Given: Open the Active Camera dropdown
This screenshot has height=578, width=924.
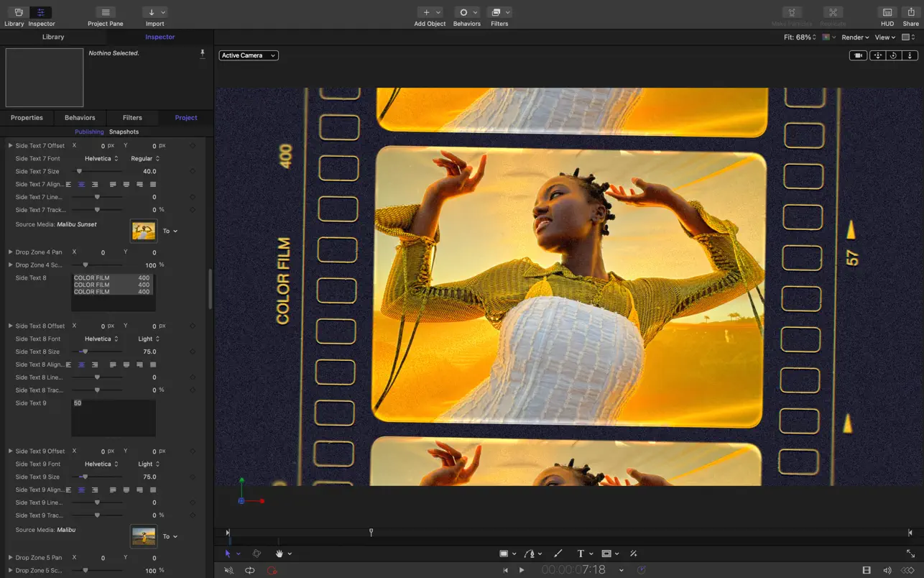Looking at the screenshot, I should click(x=248, y=55).
